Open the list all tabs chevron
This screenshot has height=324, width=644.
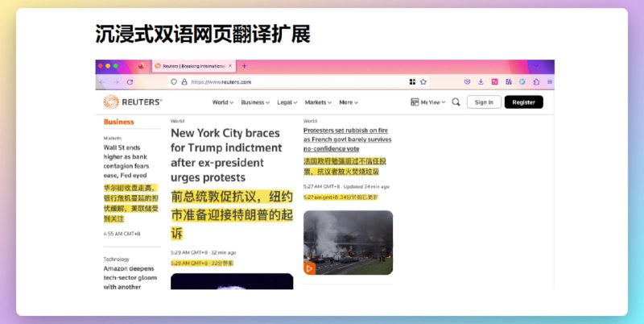(x=536, y=66)
